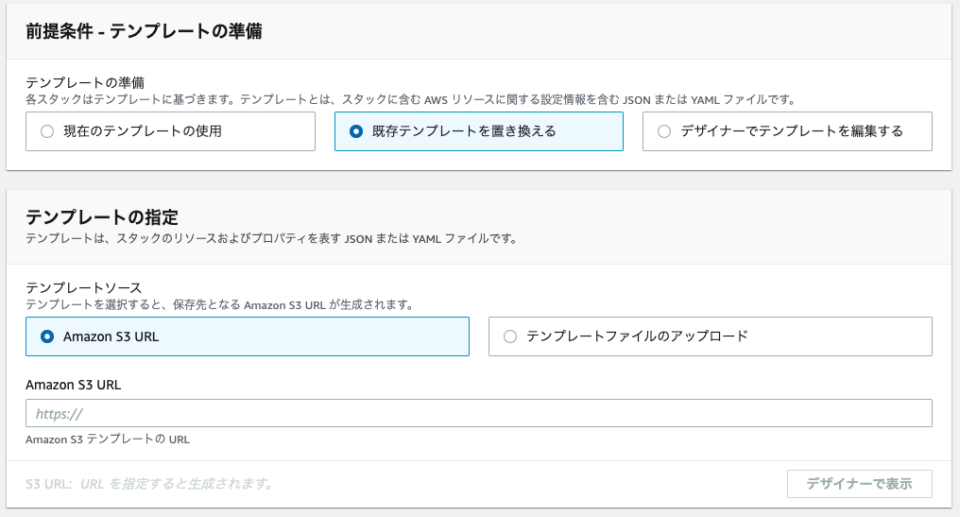
Task: Select 現在のテンプレートの使用 radio option
Action: click(170, 131)
